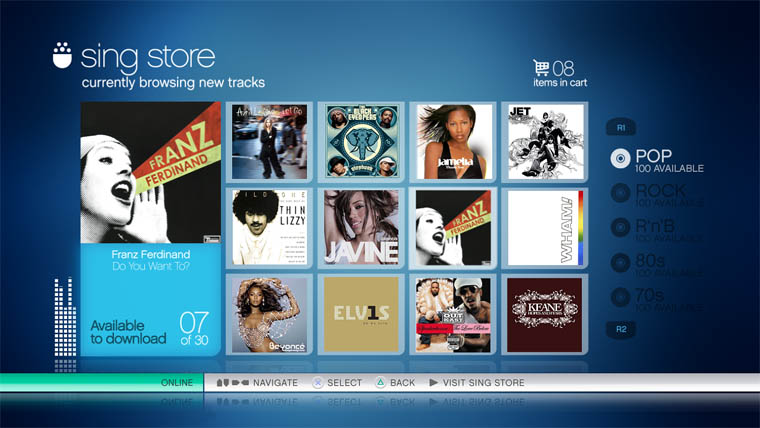The image size is (760, 428).
Task: Select the 80s genre disc icon
Action: pos(620,262)
